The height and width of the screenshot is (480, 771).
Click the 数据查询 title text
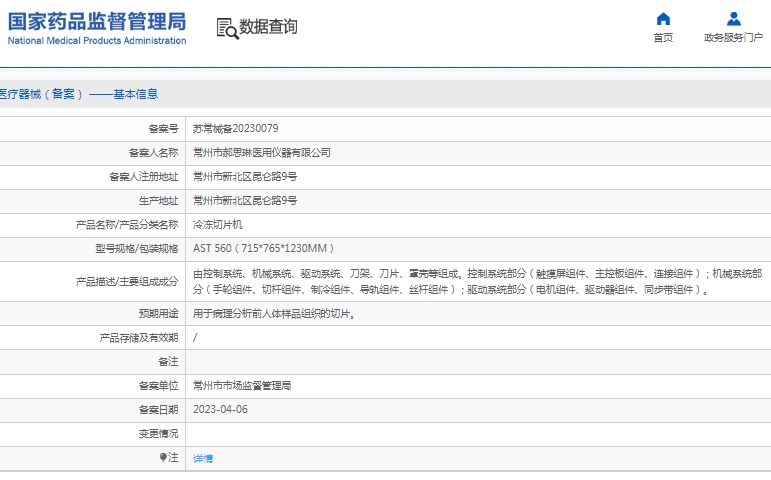click(x=268, y=27)
